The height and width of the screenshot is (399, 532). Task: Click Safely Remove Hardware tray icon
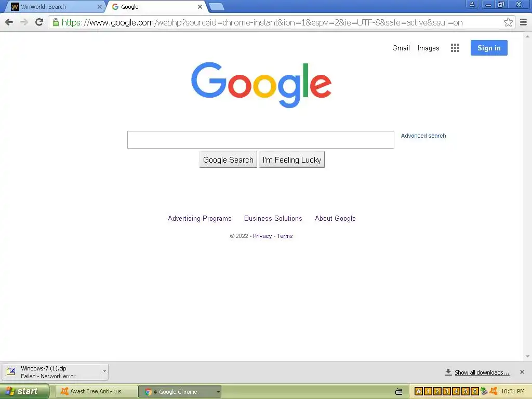484,391
